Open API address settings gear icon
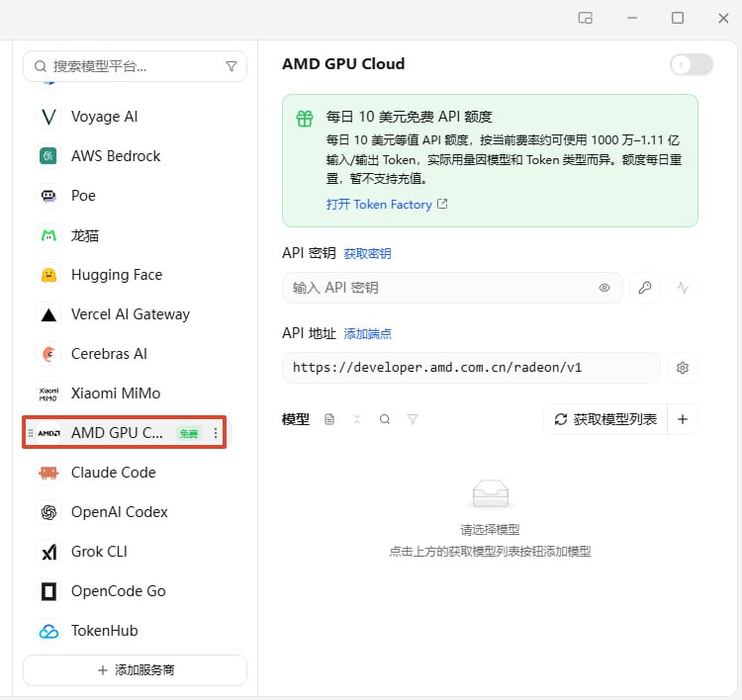742x700 pixels. (683, 368)
